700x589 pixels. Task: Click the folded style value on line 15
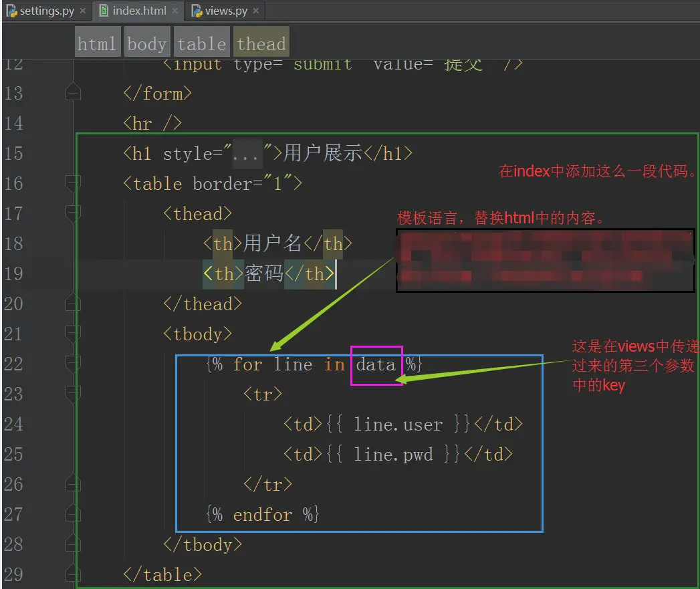tap(247, 154)
